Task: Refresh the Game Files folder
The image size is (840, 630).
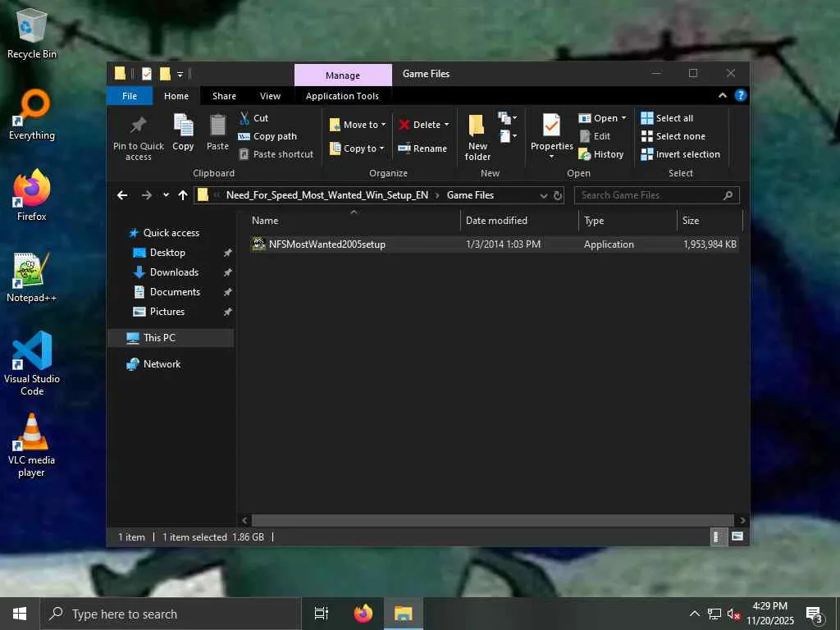Action: (558, 195)
